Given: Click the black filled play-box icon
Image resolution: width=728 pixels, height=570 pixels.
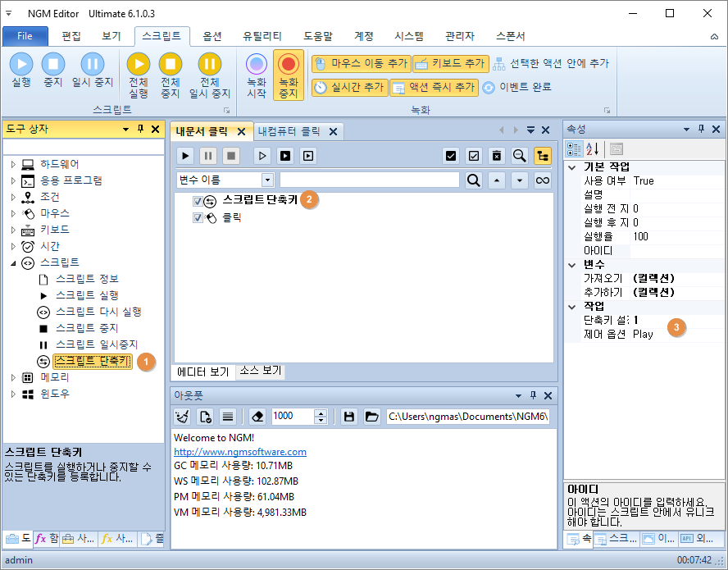Looking at the screenshot, I should pos(285,156).
